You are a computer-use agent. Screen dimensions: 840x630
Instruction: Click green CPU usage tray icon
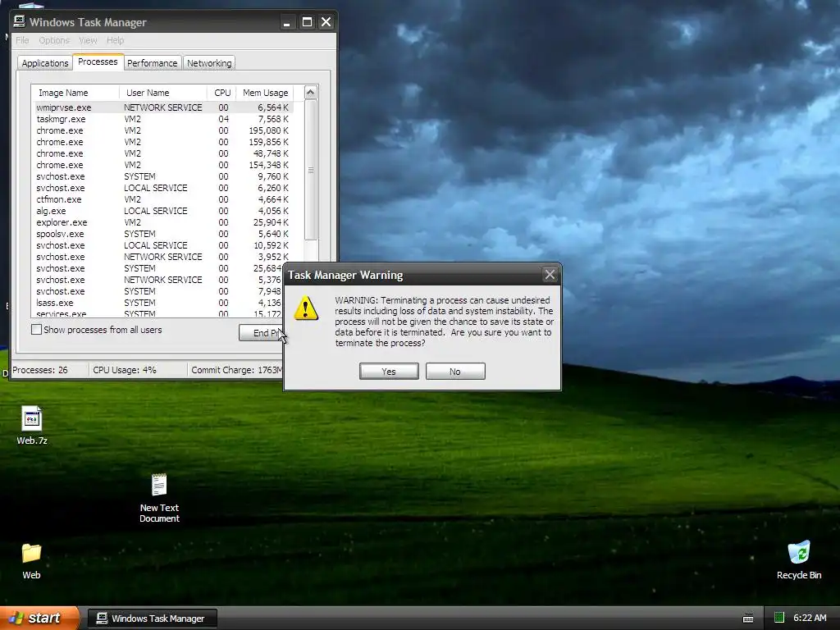(779, 618)
